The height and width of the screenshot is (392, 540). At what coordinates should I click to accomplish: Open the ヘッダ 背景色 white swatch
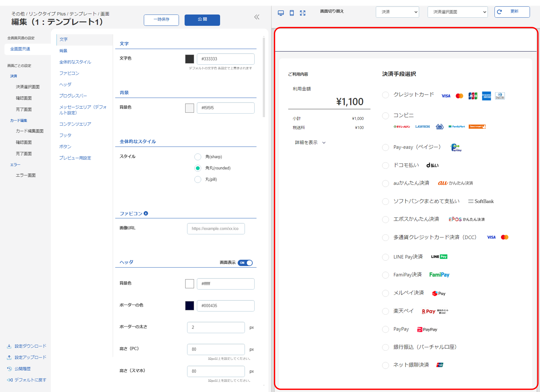click(190, 284)
